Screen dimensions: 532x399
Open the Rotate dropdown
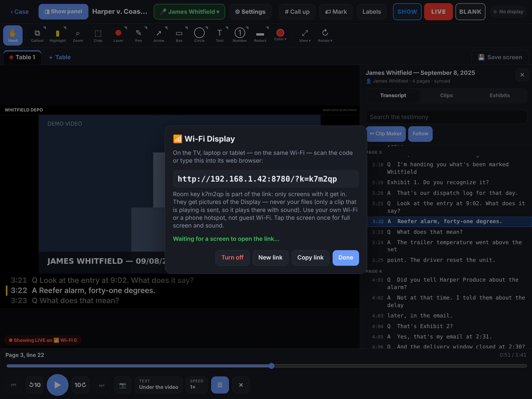pos(325,35)
